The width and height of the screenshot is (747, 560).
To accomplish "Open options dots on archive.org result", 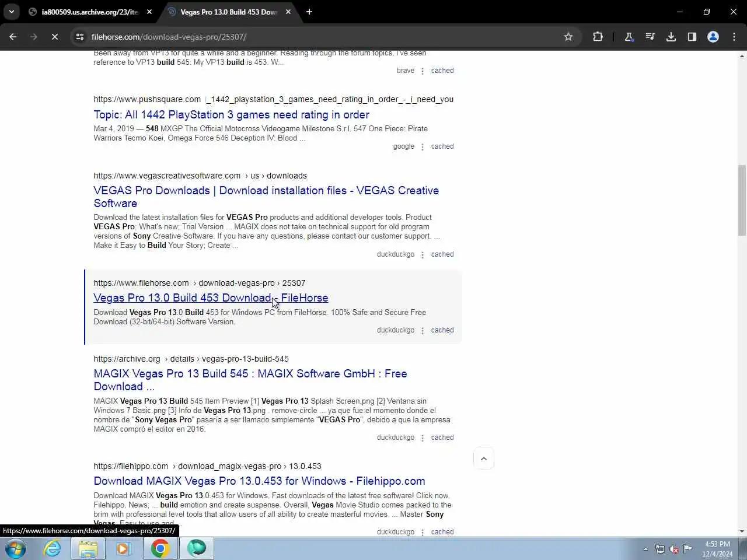I will (x=423, y=438).
